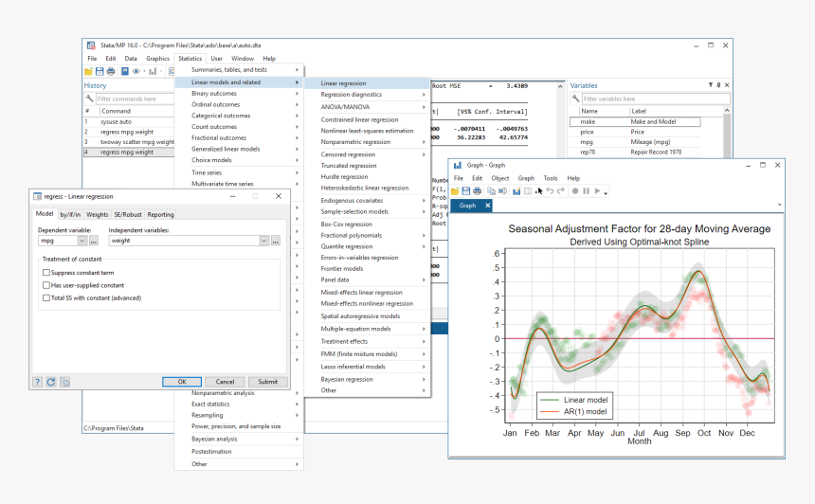
Task: Click the Save icon in Graph toolbar
Action: [x=466, y=191]
